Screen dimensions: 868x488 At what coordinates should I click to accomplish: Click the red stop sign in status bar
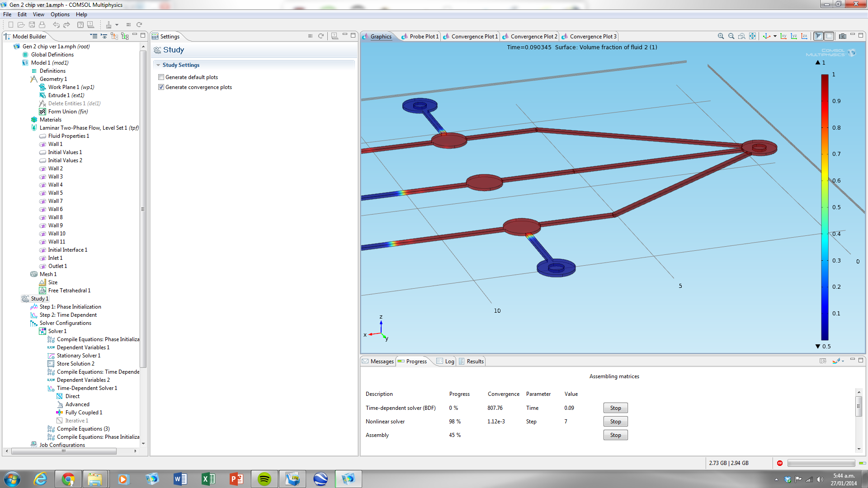coord(780,463)
